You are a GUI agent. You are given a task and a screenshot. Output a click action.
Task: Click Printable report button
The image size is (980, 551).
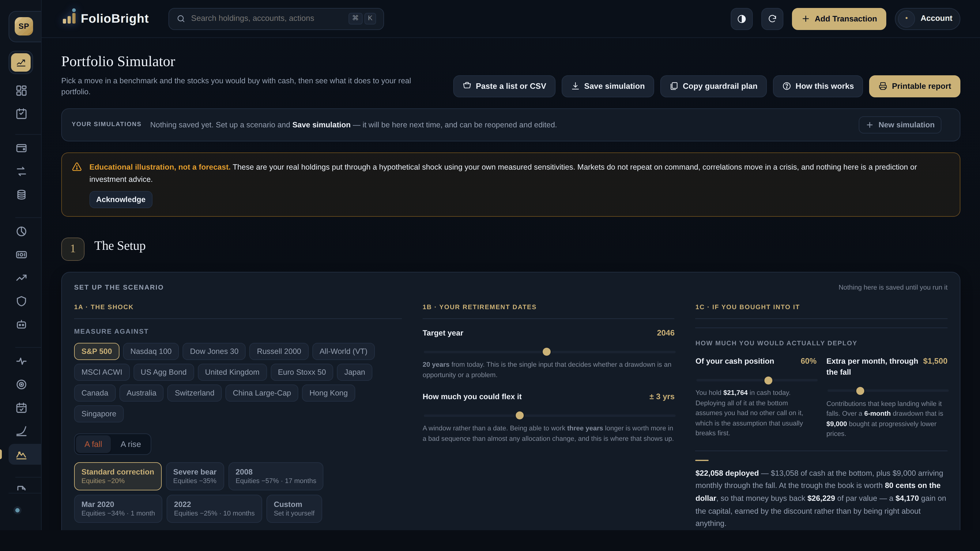(x=914, y=86)
